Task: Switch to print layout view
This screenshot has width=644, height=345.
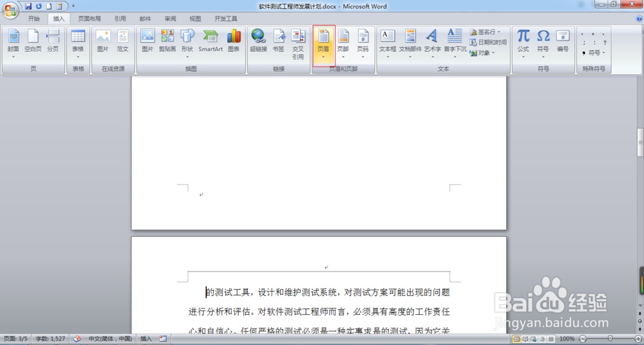Action: click(516, 339)
